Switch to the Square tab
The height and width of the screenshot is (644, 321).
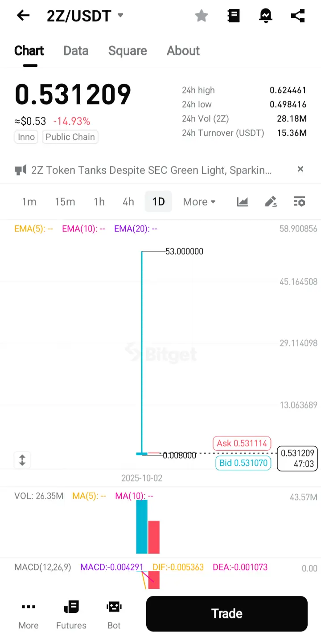pos(128,51)
